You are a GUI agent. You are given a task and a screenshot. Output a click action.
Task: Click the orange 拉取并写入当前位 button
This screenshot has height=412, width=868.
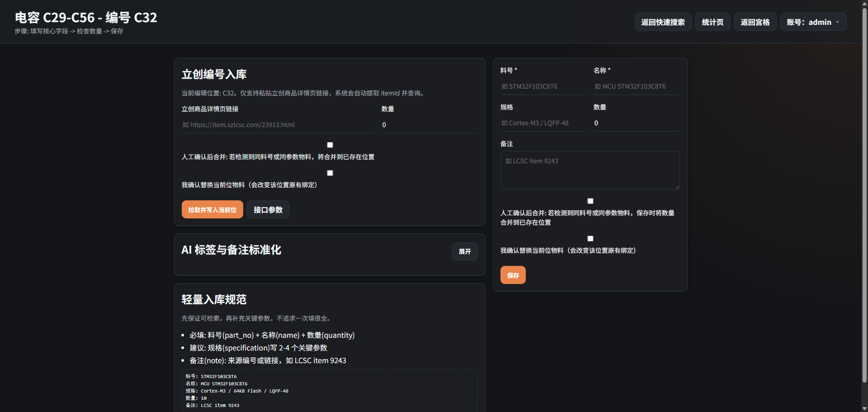click(212, 210)
